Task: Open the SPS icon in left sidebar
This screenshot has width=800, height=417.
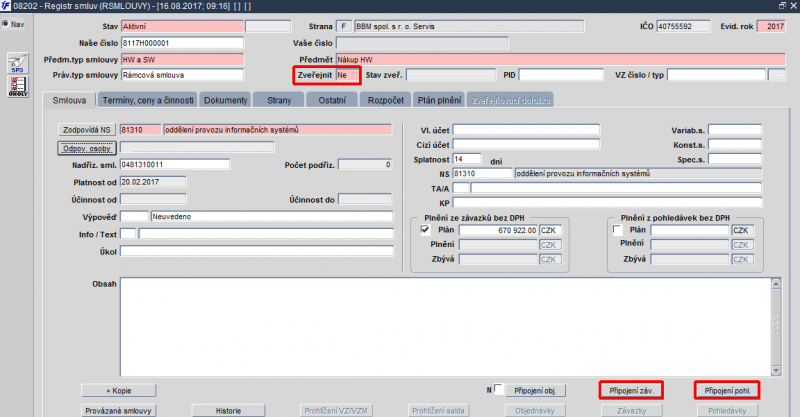Action: pyautogui.click(x=17, y=63)
